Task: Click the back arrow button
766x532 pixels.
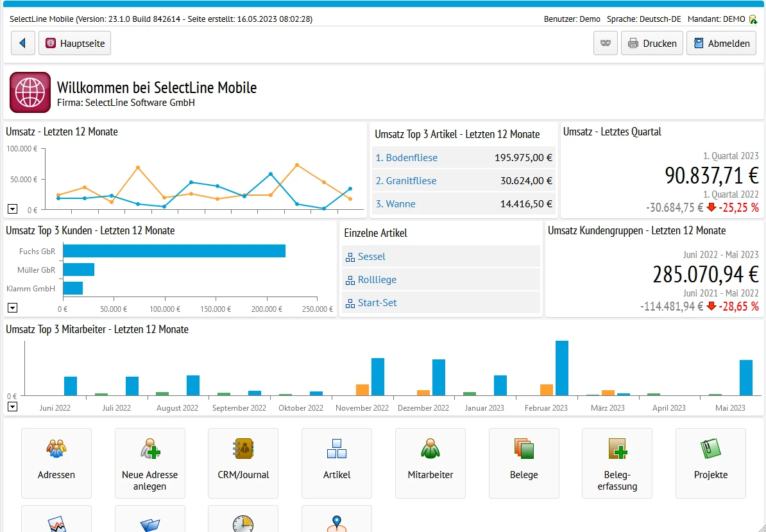Action: [x=23, y=43]
